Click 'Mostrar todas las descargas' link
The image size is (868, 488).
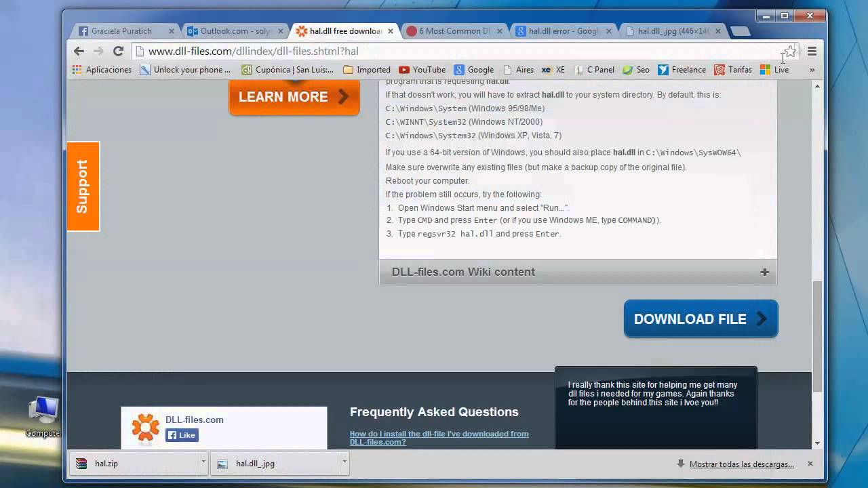pos(742,464)
